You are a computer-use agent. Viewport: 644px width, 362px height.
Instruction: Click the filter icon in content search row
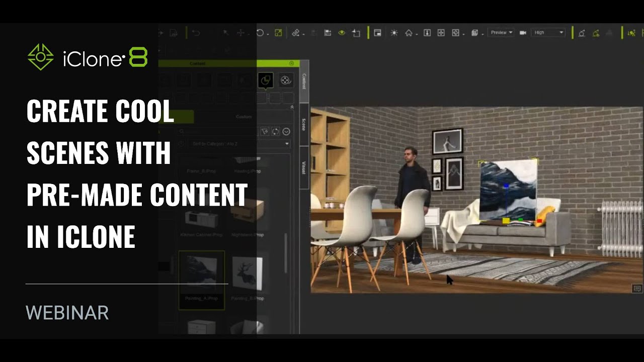click(x=265, y=131)
